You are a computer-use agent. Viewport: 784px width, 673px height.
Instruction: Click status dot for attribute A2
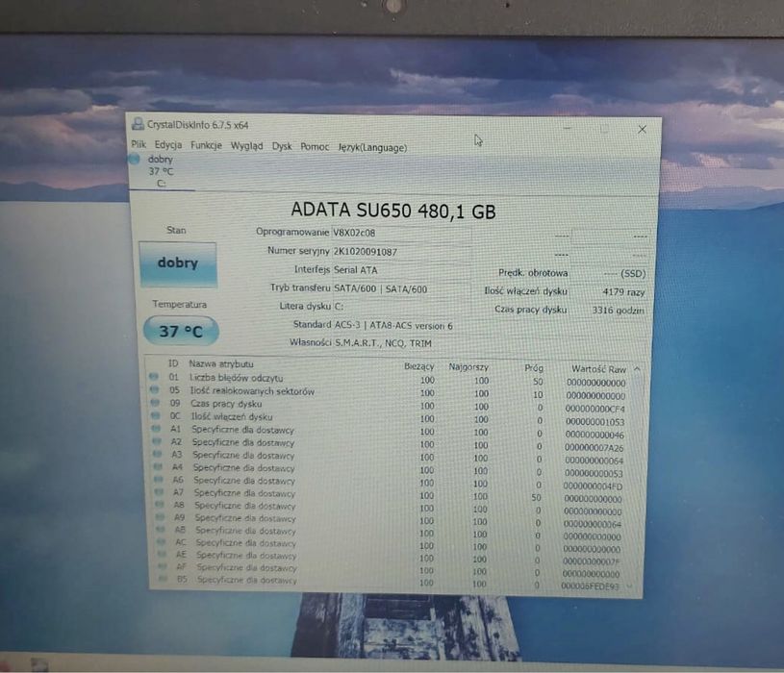pos(157,441)
